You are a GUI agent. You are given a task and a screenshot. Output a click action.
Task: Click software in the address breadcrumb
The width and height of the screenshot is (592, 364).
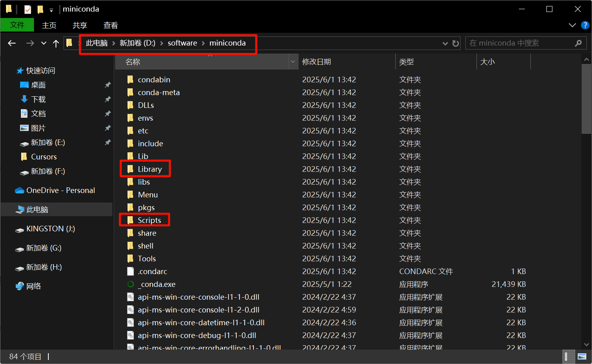tap(182, 43)
